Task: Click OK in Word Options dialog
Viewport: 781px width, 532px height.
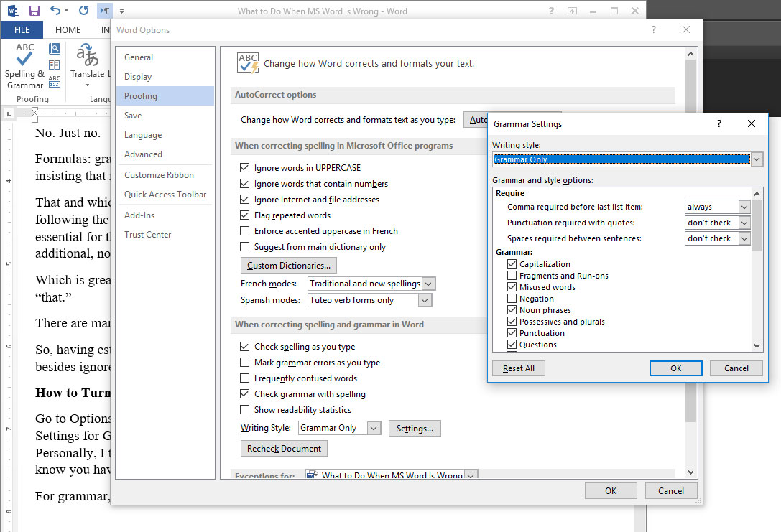Action: tap(611, 490)
